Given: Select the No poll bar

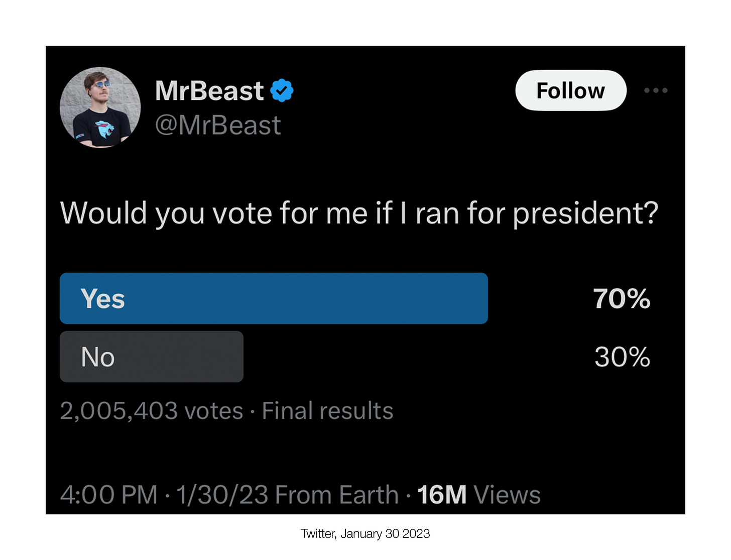Looking at the screenshot, I should [152, 357].
